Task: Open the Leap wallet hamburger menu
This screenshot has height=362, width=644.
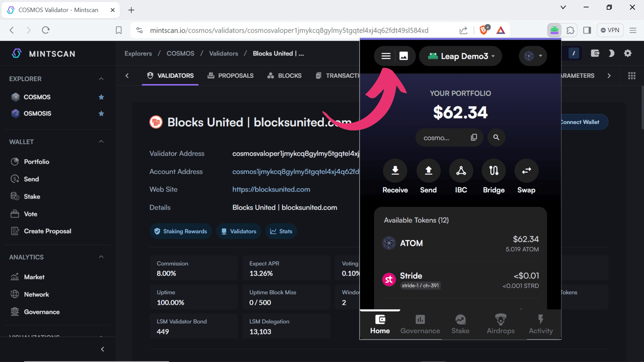Action: 386,56
